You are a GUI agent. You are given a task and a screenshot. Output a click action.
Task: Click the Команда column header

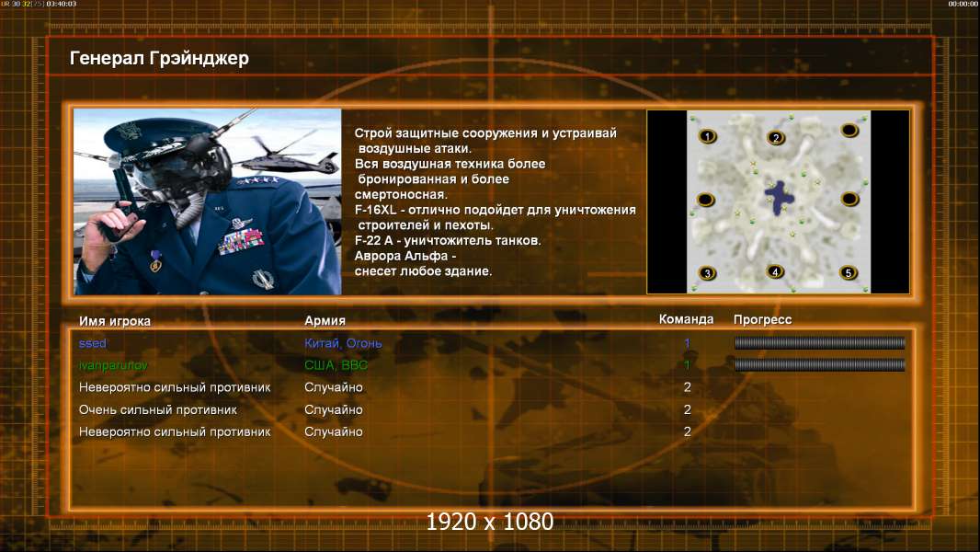tap(686, 319)
